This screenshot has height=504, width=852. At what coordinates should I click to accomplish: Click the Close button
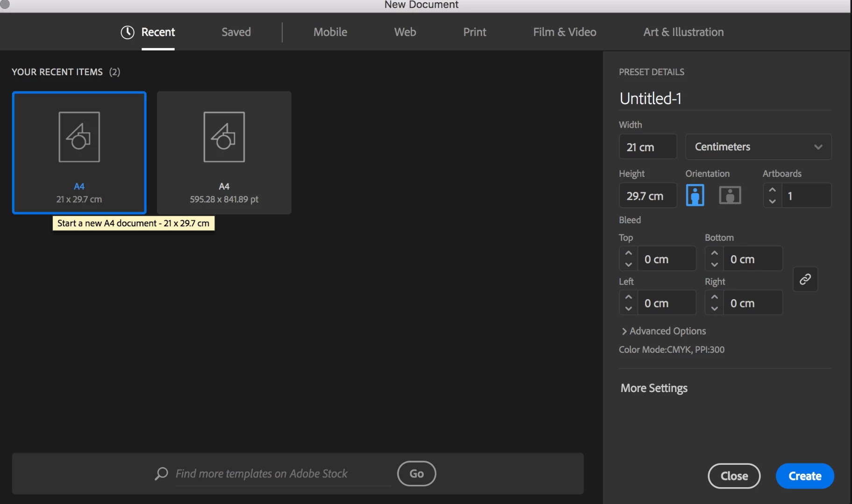pyautogui.click(x=734, y=476)
